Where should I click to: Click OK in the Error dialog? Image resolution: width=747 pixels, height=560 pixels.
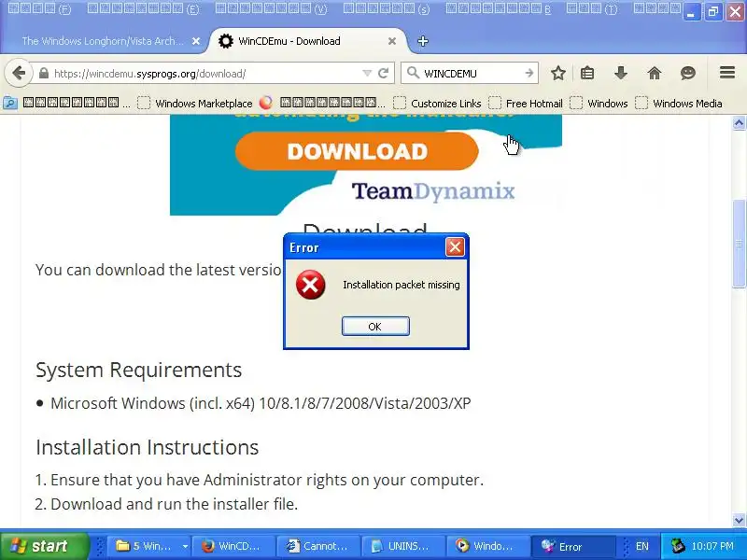tap(375, 326)
